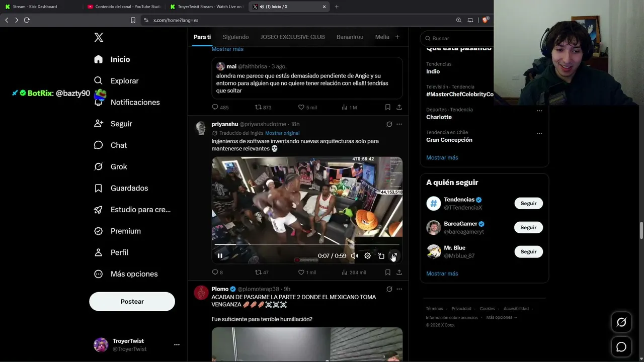Open Estudio para creadores in sidebar

click(132, 210)
